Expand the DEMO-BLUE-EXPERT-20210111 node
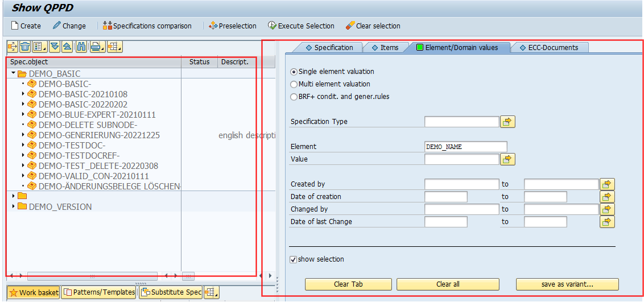This screenshot has height=302, width=644. [23, 114]
